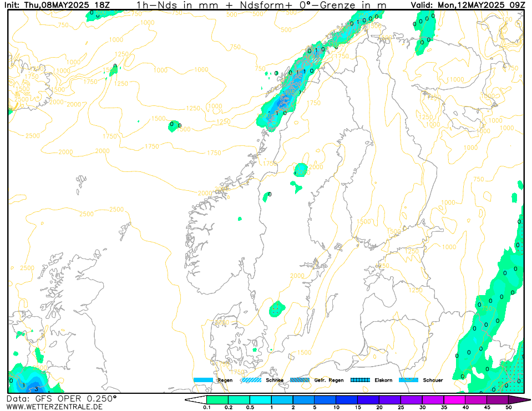
Task: Click color bar segment between 2 and 5
Action: (303, 400)
